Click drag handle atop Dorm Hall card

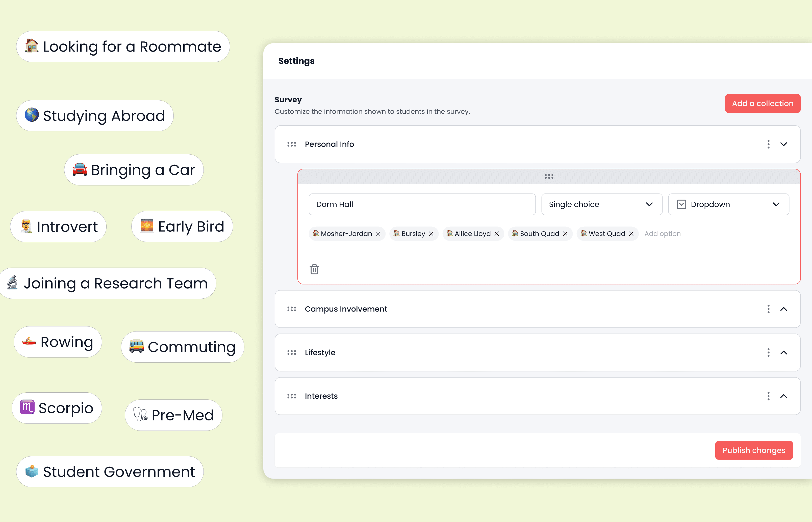pos(549,177)
